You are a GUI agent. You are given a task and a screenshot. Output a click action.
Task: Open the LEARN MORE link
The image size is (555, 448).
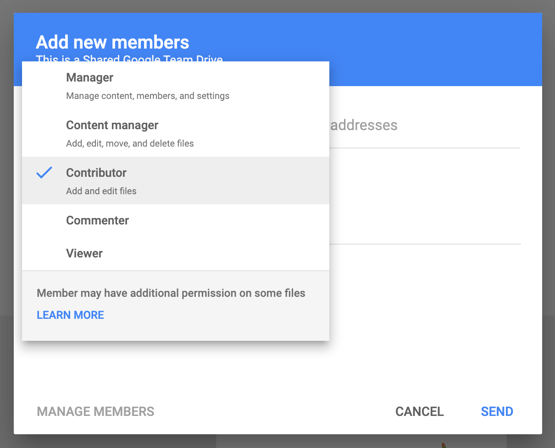(70, 315)
